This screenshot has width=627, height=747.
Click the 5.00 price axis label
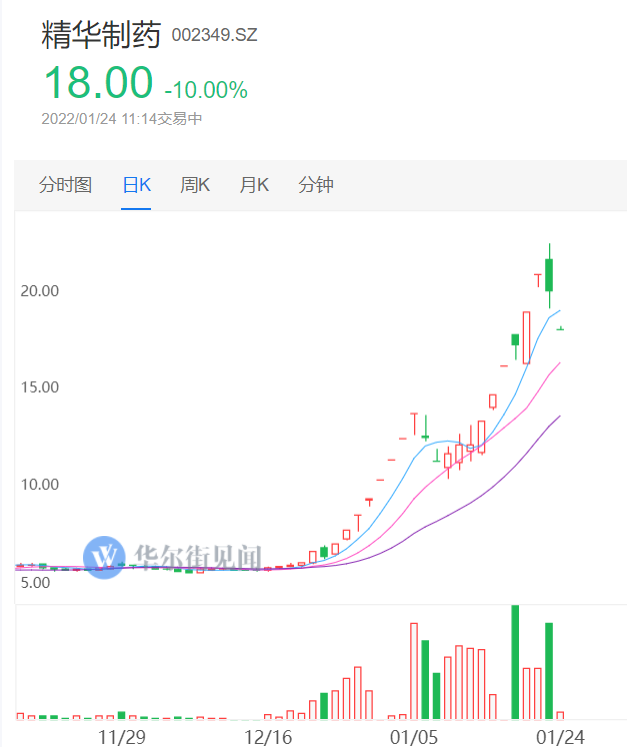(x=35, y=582)
